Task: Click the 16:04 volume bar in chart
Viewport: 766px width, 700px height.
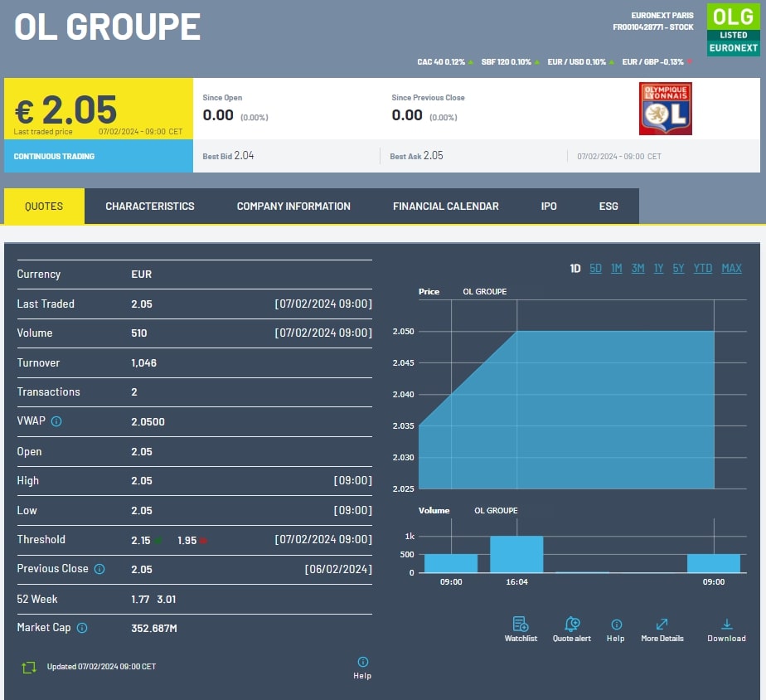Action: pos(516,554)
